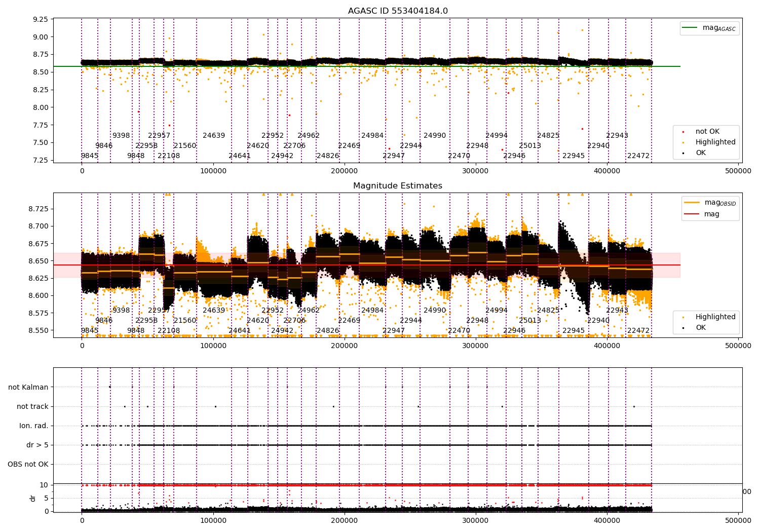Click the red 'mag' legend line sample
The image size is (760, 532).
[x=692, y=214]
